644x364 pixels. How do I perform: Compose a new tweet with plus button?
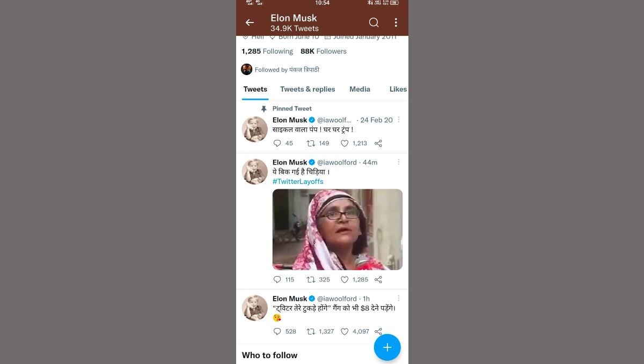[387, 347]
